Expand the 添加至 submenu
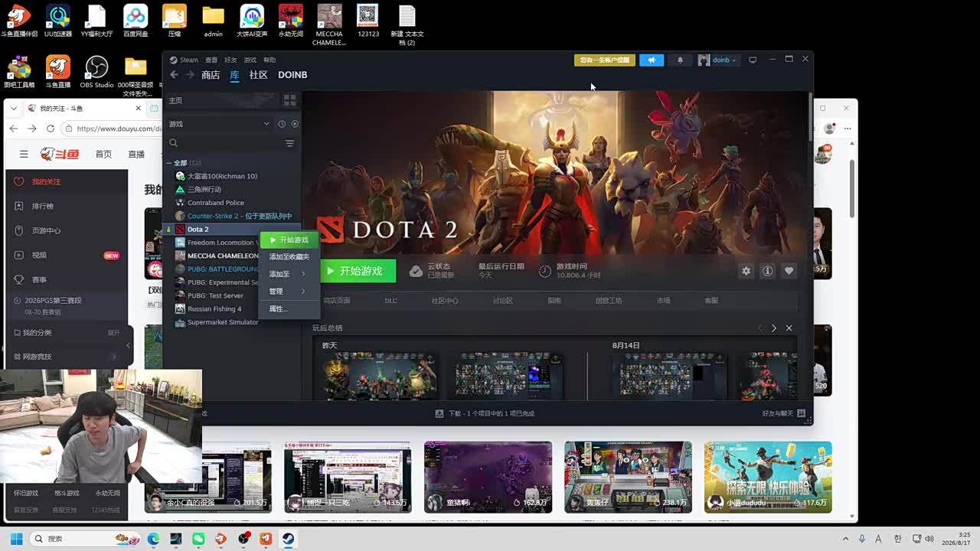Screen dimensions: 980x551 [x=289, y=274]
